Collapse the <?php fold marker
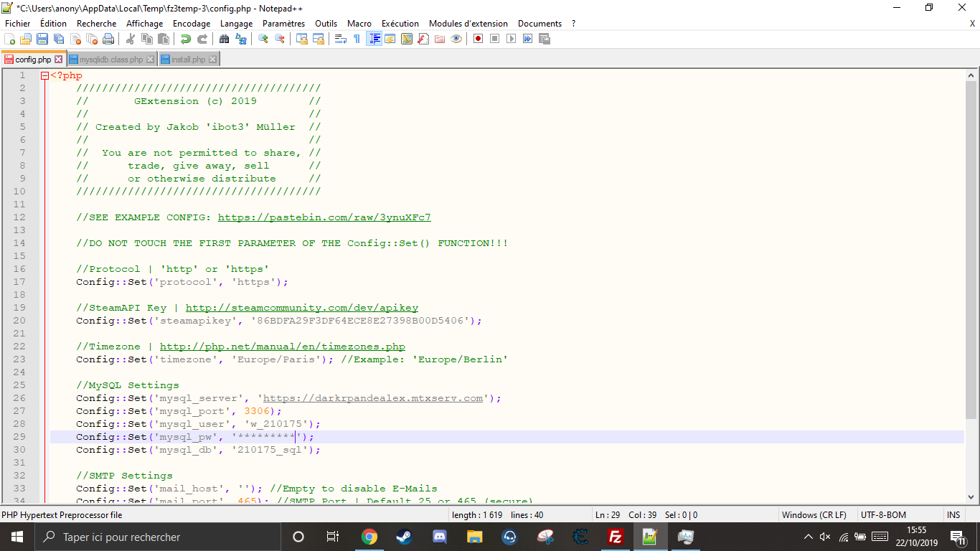 44,75
